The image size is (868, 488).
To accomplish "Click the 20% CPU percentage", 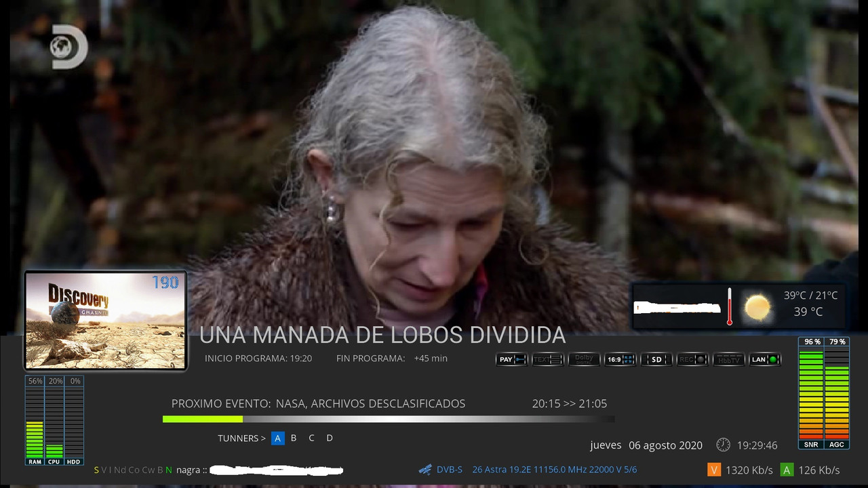I will point(55,381).
